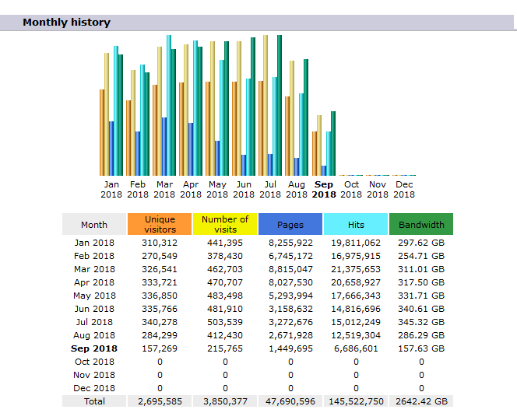Select the orange Unique visitors column header
The image size is (517, 420).
(x=160, y=224)
